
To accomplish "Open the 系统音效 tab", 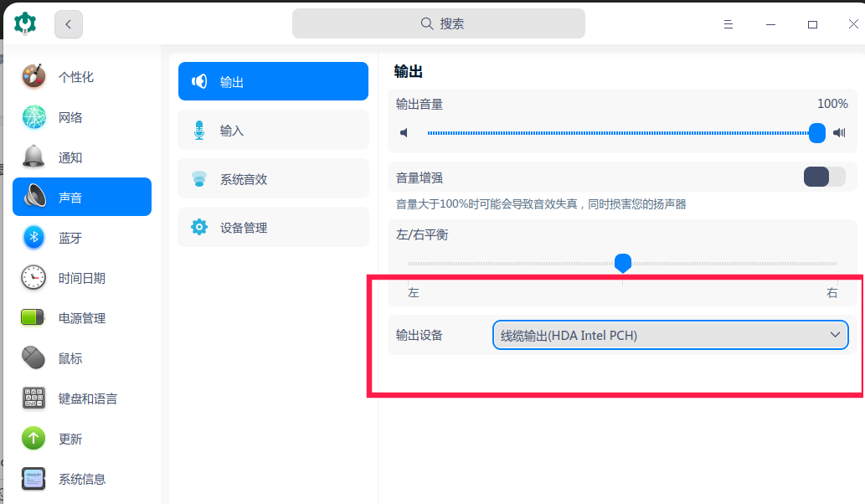I will [x=273, y=178].
